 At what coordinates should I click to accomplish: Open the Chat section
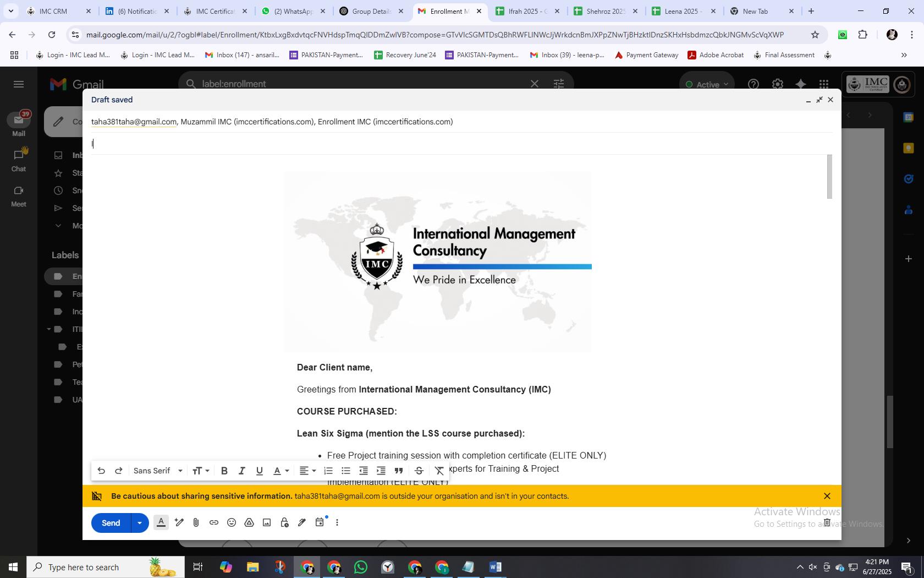point(19,160)
